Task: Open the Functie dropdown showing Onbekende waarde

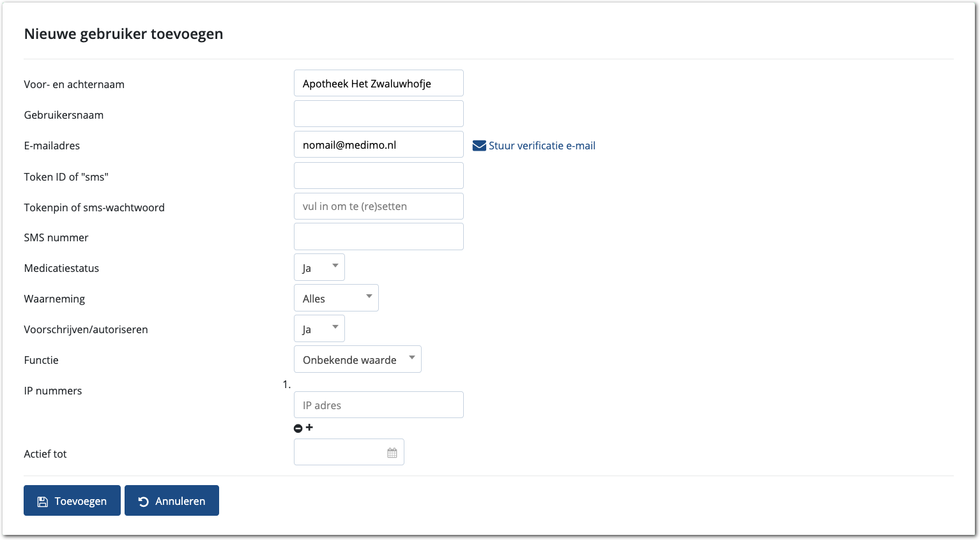Action: (357, 359)
